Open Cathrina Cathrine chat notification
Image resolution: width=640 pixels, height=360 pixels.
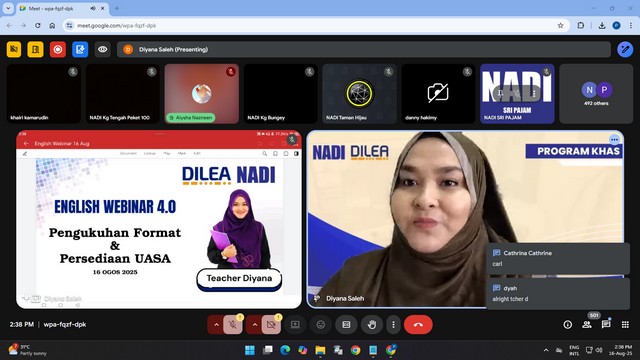pyautogui.click(x=558, y=258)
